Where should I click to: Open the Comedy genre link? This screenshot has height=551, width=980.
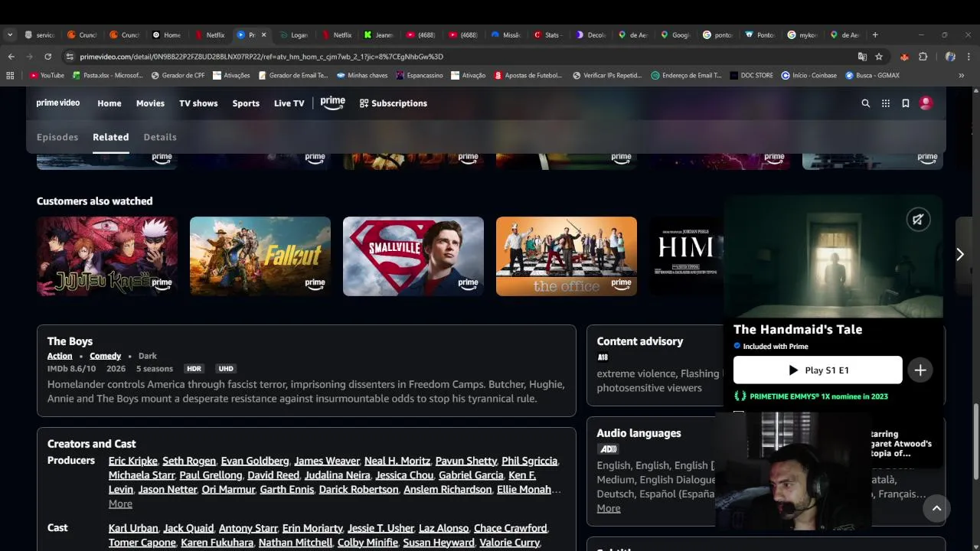coord(105,356)
